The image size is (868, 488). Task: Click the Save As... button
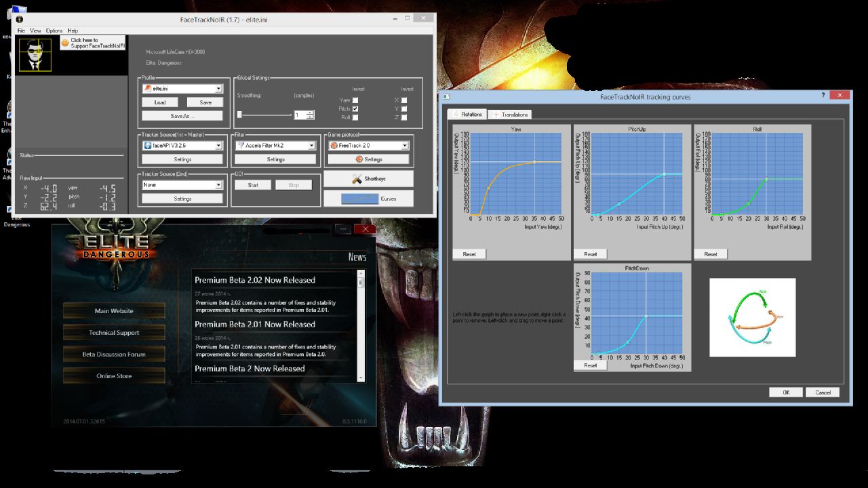click(182, 116)
